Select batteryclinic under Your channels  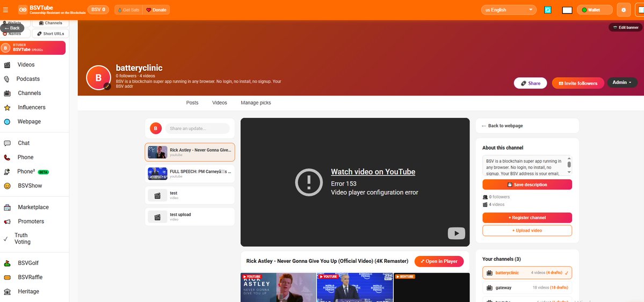coord(527,273)
